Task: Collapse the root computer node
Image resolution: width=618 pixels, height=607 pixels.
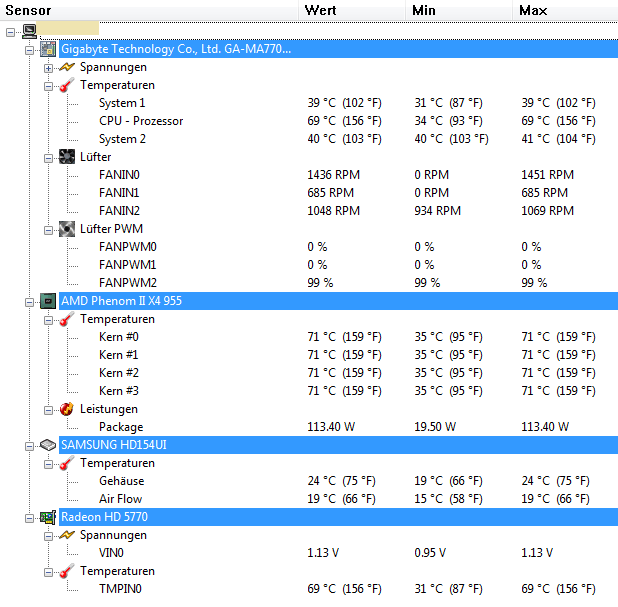Action: pos(11,32)
